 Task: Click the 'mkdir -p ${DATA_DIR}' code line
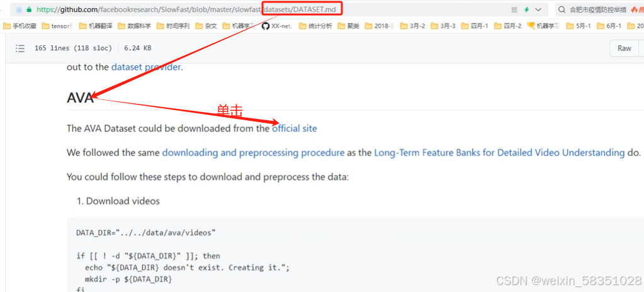128,279
